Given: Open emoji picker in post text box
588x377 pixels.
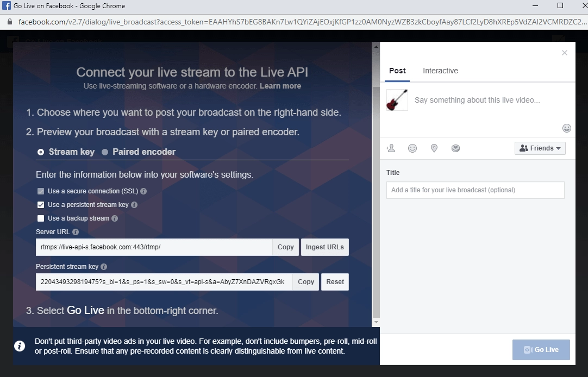Looking at the screenshot, I should coord(567,128).
